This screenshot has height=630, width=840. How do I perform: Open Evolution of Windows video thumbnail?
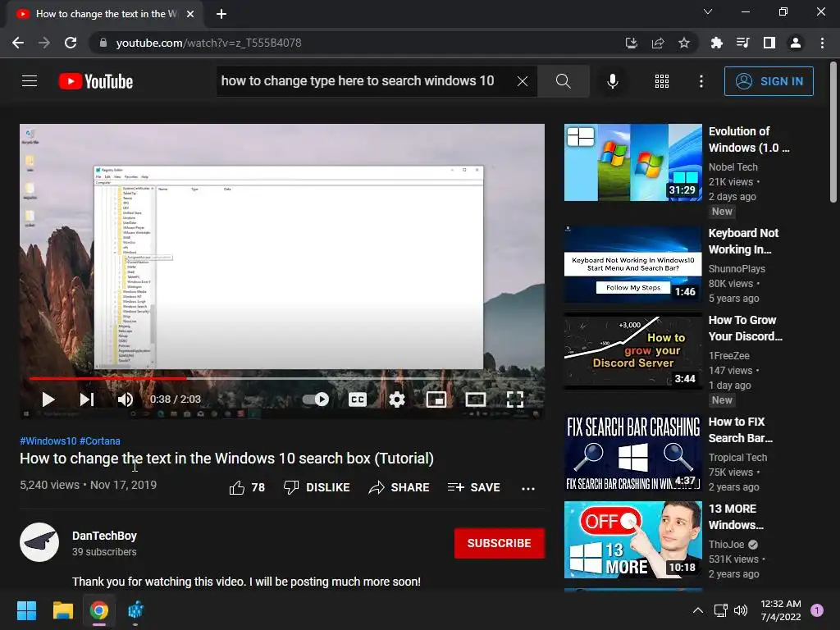coord(632,162)
